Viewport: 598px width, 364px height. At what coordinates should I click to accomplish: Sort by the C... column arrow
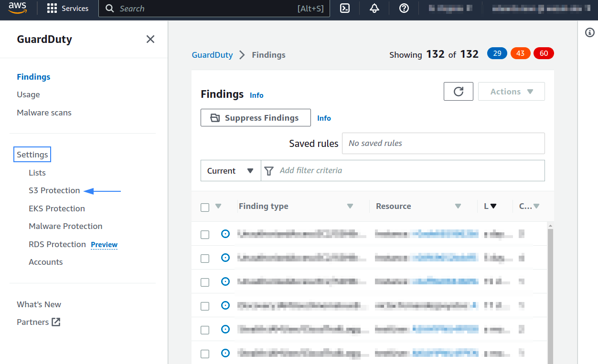coord(536,206)
